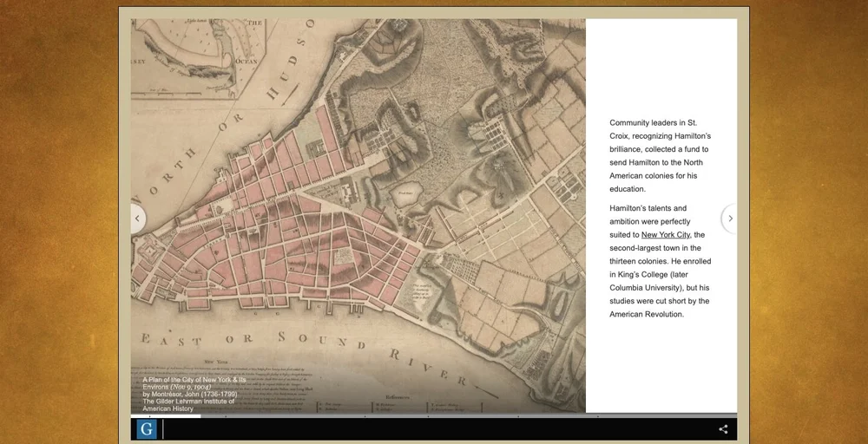Click caption line 'by Montrésor, John (1736-1799)'

tap(189, 395)
